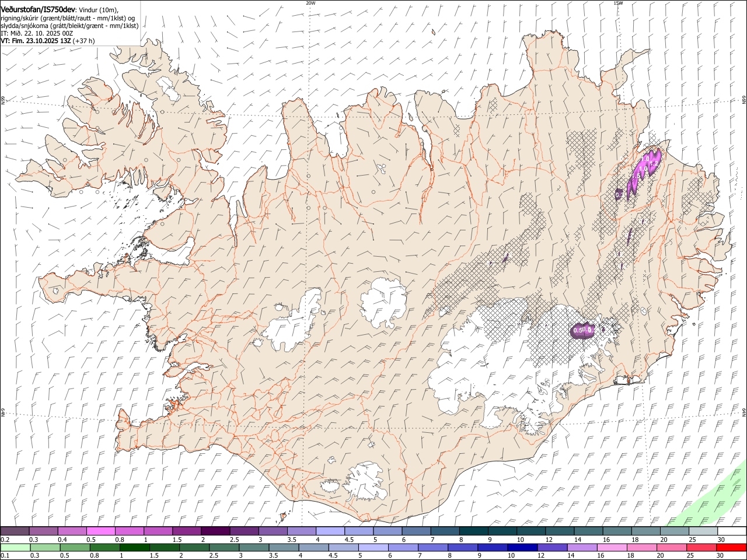The image size is (747, 560).
Task: Pick the bottom-row legend swatch between 25 and 30
Action: (x=701, y=547)
